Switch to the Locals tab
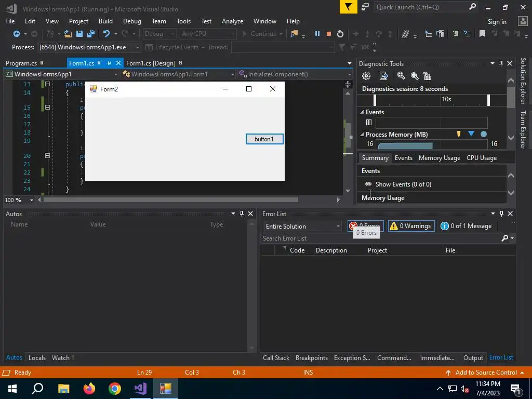 pos(37,357)
